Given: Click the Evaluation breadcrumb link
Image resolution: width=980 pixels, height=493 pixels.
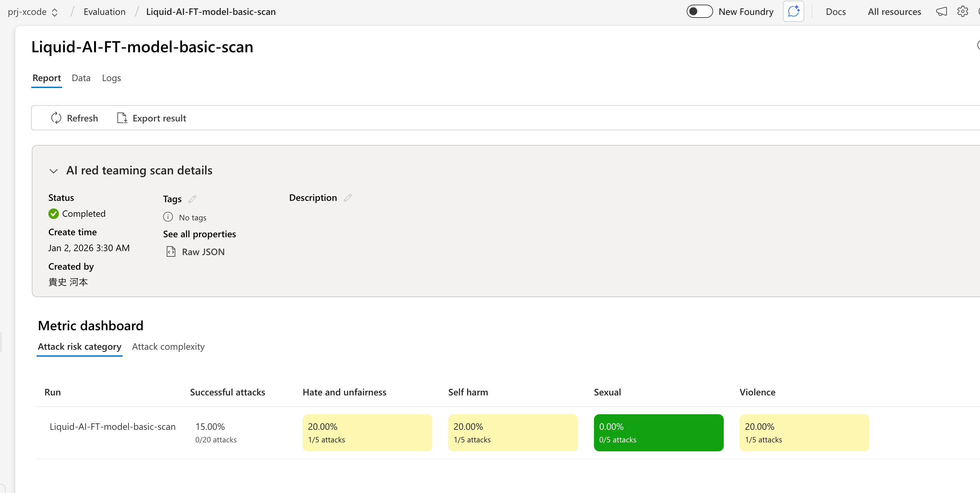Looking at the screenshot, I should [x=104, y=12].
